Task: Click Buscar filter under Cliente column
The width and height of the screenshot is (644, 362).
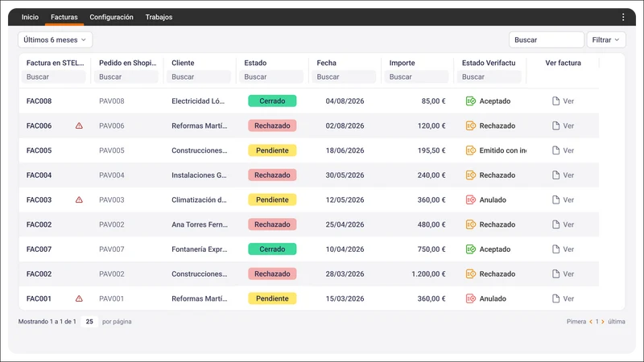Action: click(x=199, y=76)
